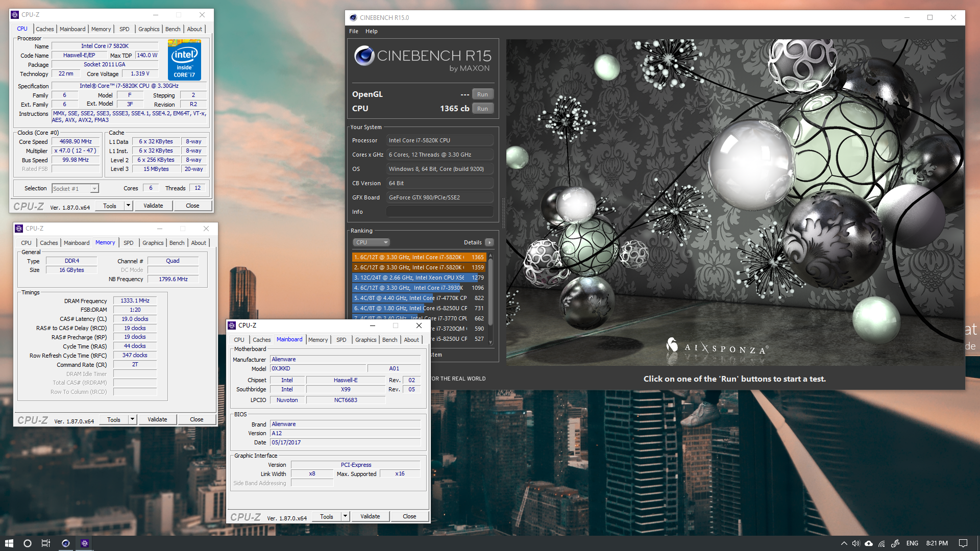Click the Core Speed value 4698.90 MHz
This screenshot has width=980, height=551.
point(76,142)
